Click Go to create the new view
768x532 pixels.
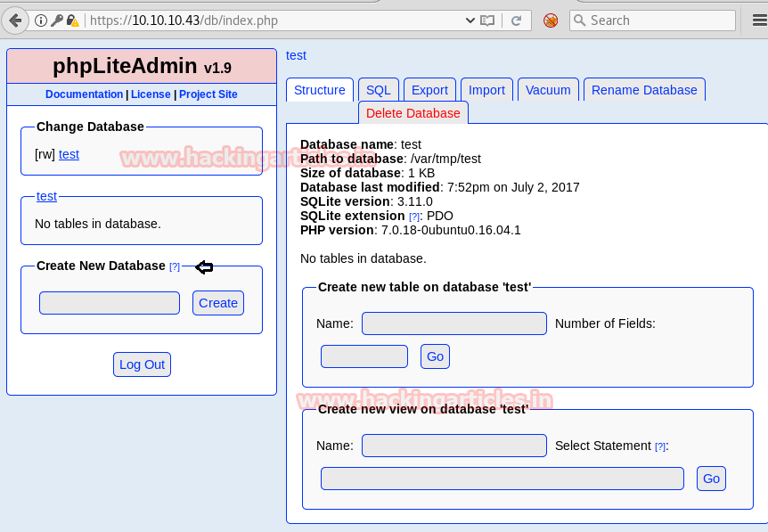point(711,479)
